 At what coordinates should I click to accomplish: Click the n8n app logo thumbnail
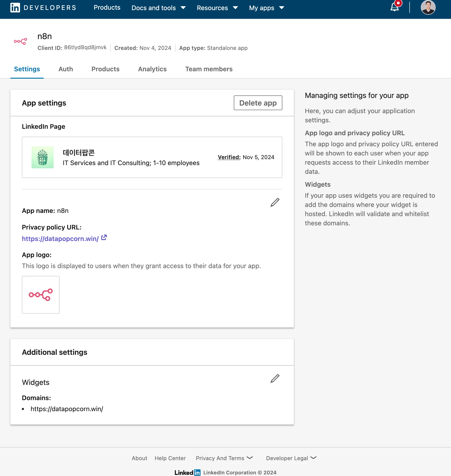(41, 295)
